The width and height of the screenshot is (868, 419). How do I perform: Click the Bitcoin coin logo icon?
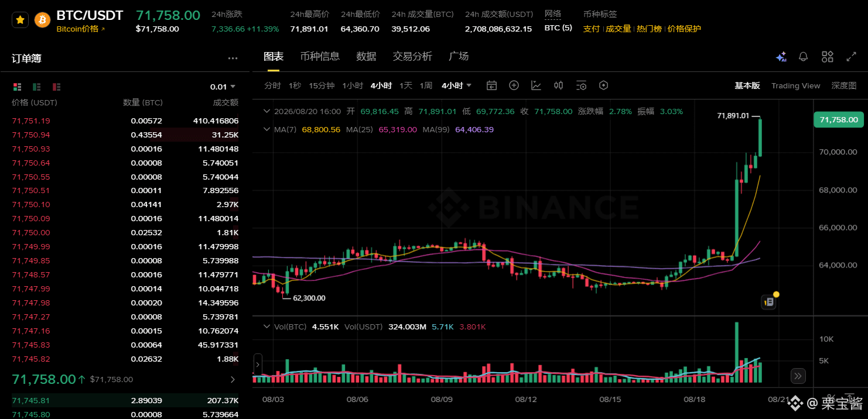(42, 20)
